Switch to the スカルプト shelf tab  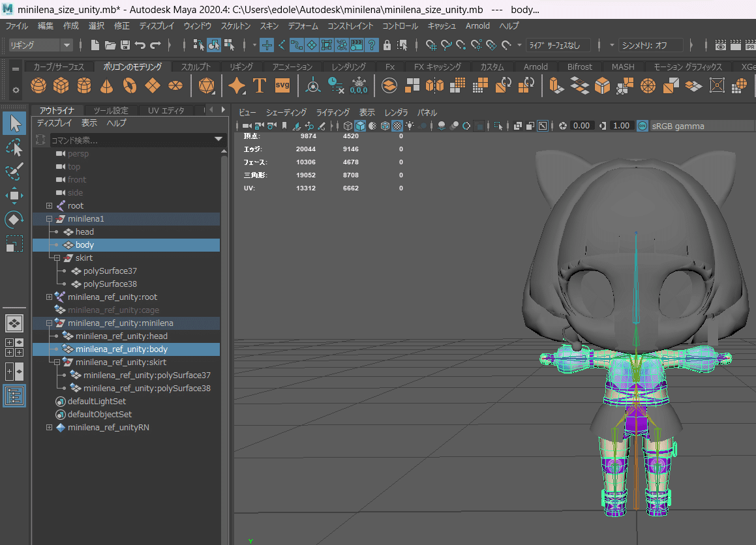click(x=196, y=66)
